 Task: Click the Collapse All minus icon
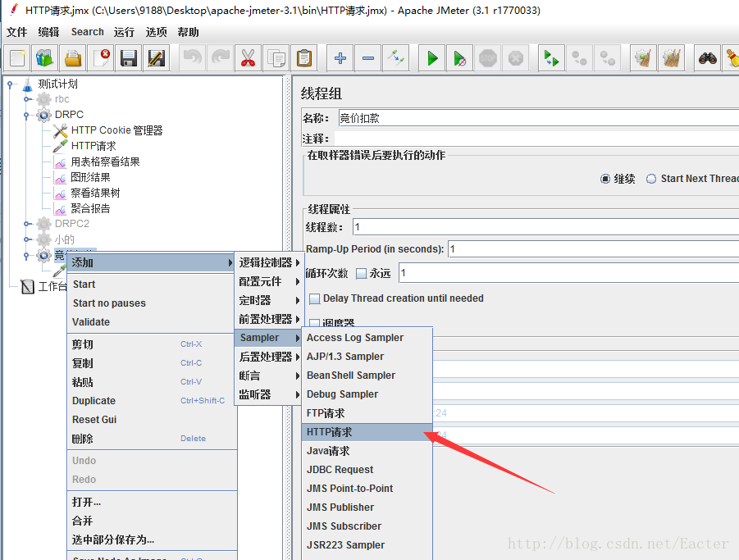(368, 58)
